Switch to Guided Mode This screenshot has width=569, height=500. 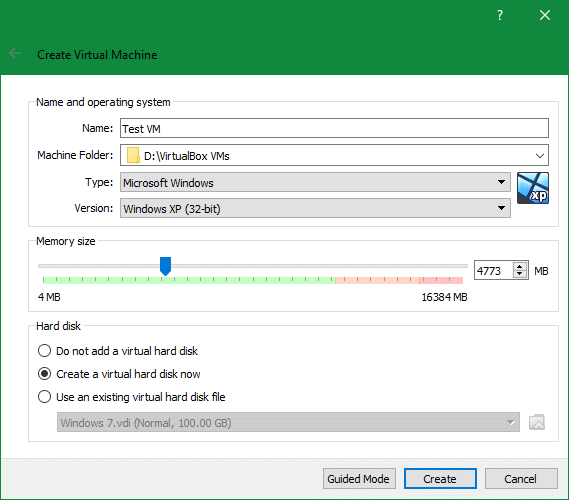pos(359,479)
